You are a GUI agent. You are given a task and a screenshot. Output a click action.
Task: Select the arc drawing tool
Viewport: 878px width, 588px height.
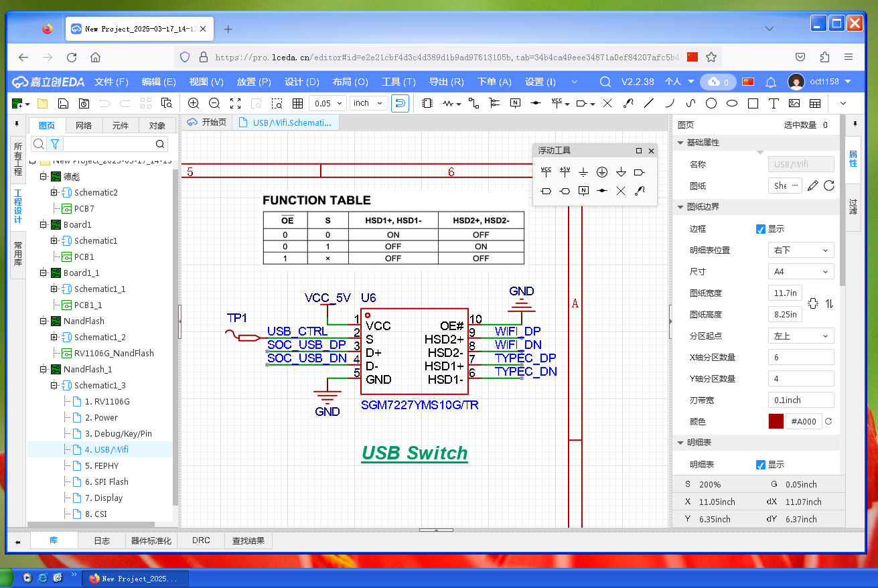pyautogui.click(x=669, y=103)
